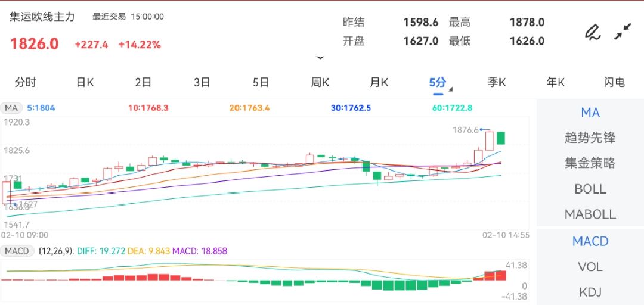Select KDJ sub-indicator

[x=590, y=292]
